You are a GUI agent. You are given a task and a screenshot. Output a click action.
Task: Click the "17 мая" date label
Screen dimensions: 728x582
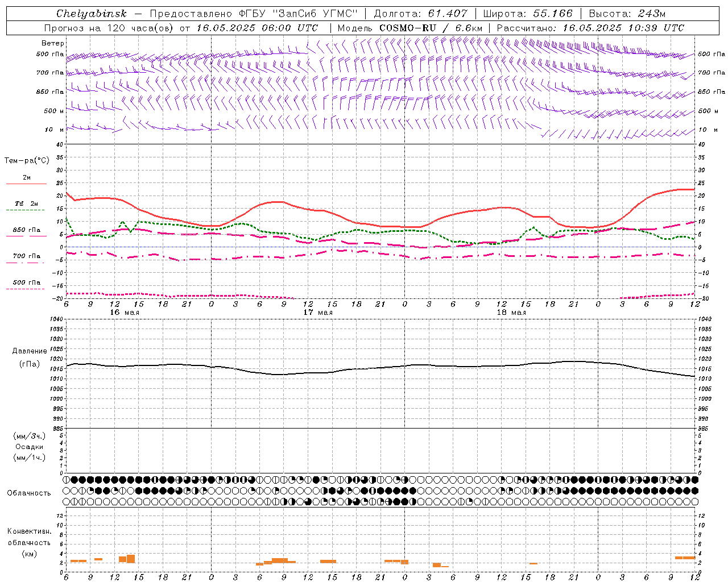[x=318, y=312]
